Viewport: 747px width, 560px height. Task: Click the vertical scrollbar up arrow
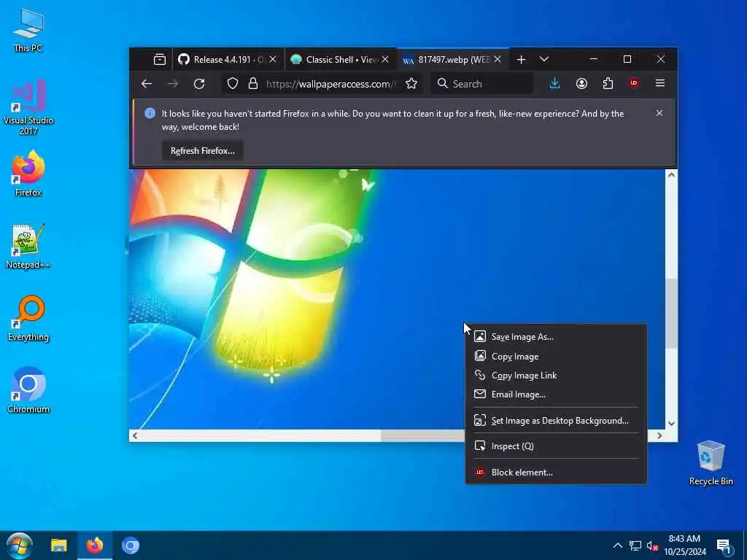[671, 175]
